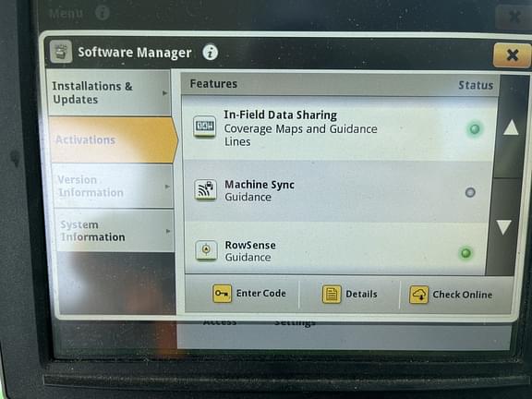Click the RowSense guidance icon
Viewport: 532px width, 399px height.
(x=206, y=250)
